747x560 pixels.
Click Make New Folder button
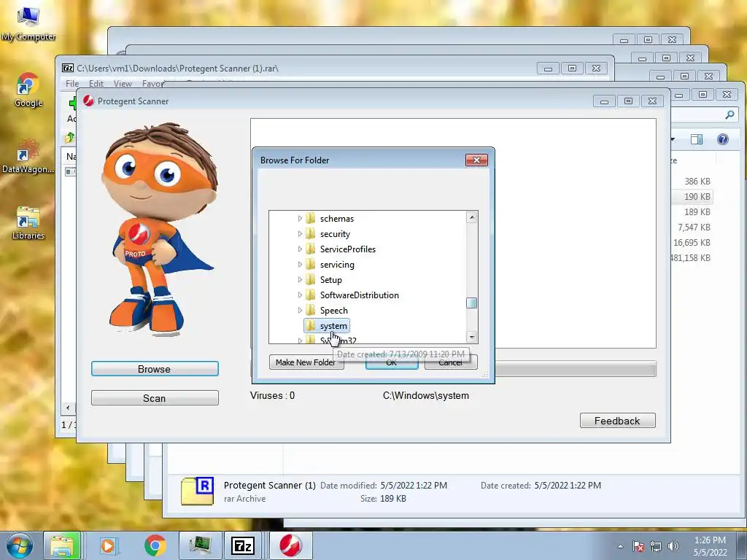click(x=306, y=362)
